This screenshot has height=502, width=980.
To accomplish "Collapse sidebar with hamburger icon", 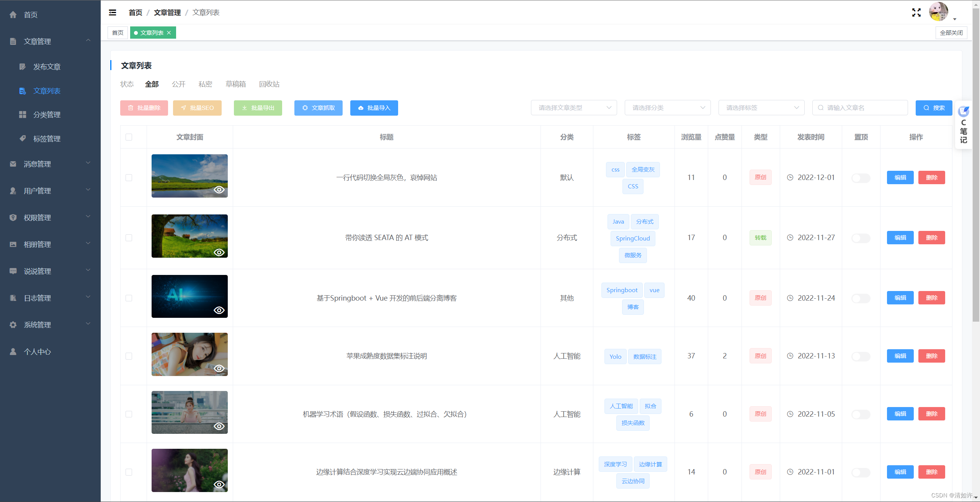I will pyautogui.click(x=113, y=13).
